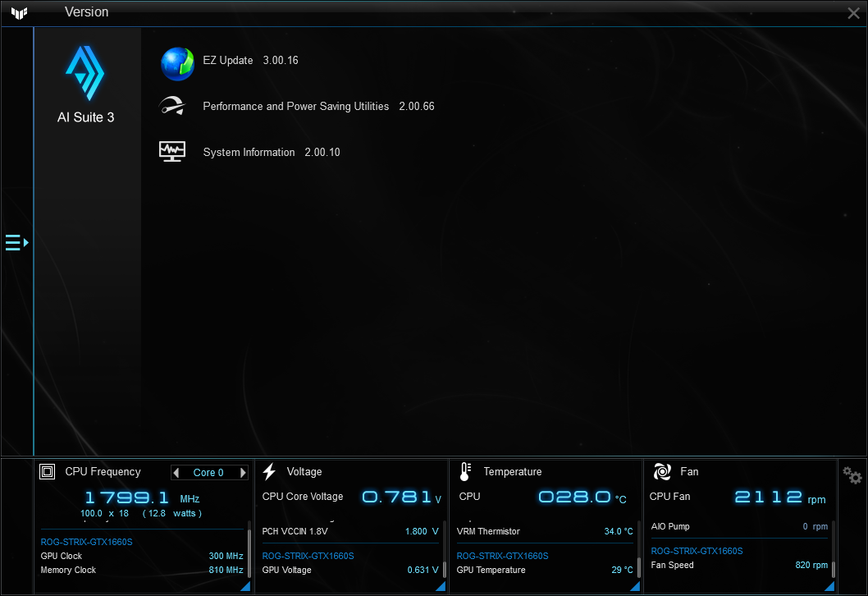
Task: Open the EZ Update globe icon
Action: click(x=177, y=64)
